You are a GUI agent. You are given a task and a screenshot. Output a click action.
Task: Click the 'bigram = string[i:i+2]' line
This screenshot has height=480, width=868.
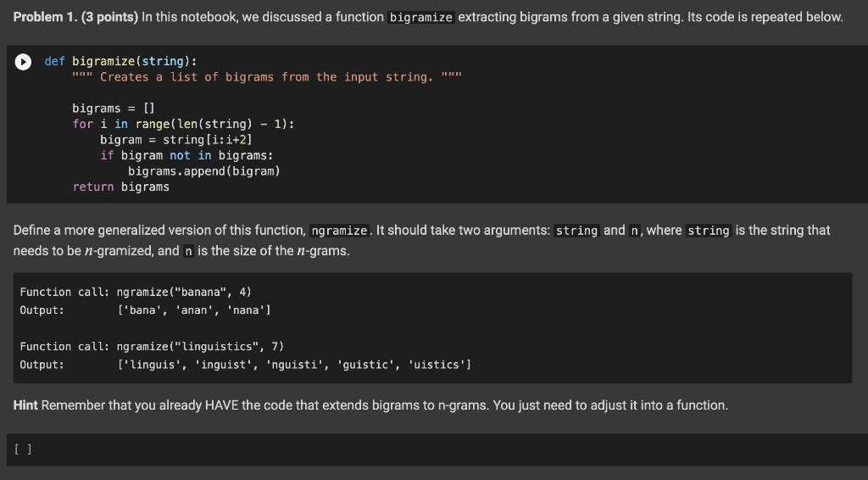[x=176, y=140]
